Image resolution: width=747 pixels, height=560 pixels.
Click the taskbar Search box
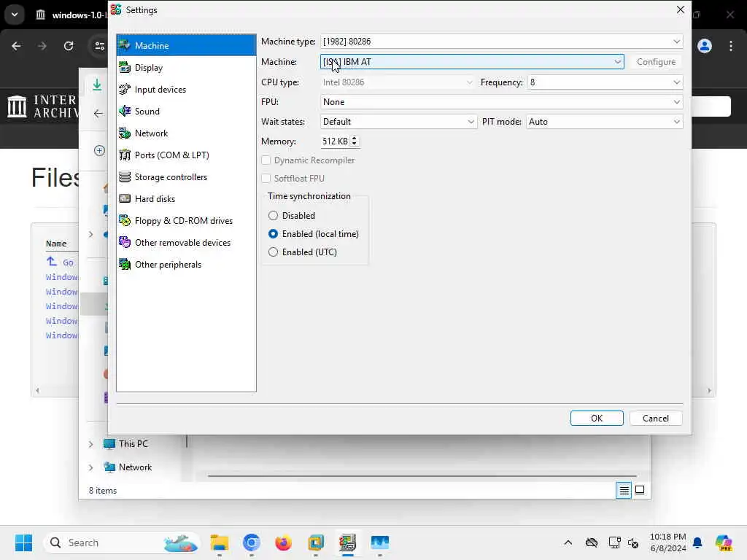(122, 542)
